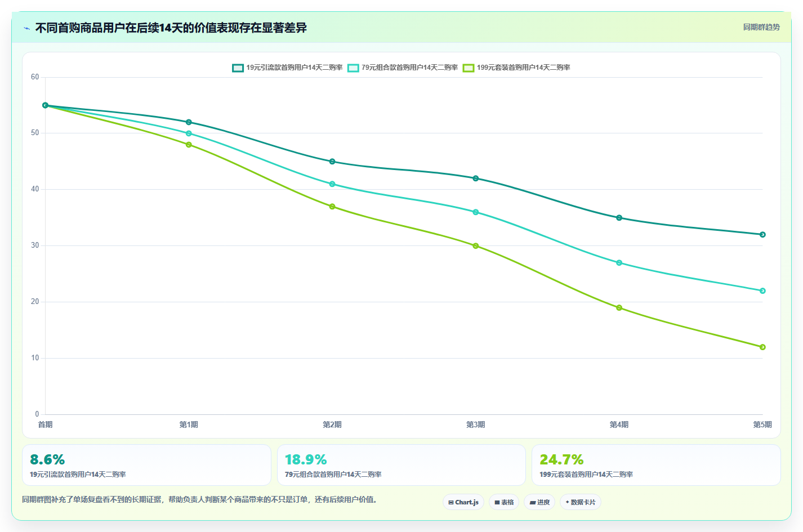This screenshot has width=803, height=532.
Task: Click the chart title 不同首购商品用户在后续14天的价值表现存在显著差异
Action: (x=171, y=28)
